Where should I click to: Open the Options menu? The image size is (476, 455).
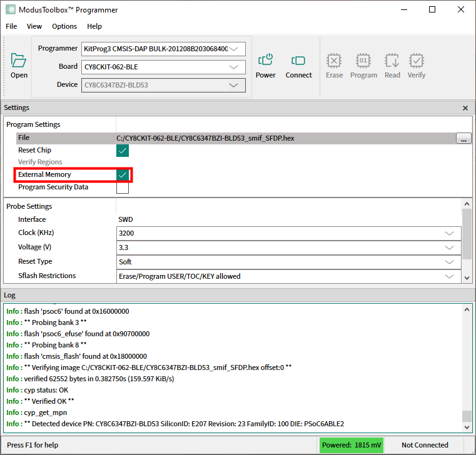tap(64, 26)
